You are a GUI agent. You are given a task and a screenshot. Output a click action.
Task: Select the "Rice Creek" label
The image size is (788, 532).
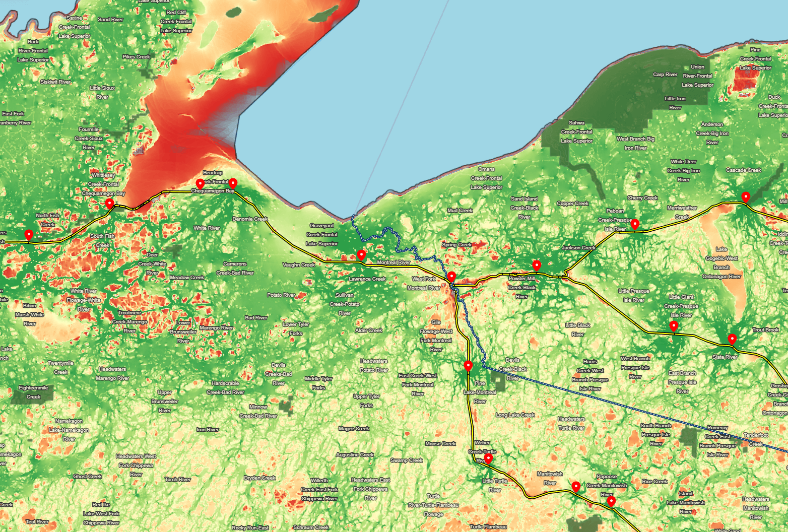655,482
